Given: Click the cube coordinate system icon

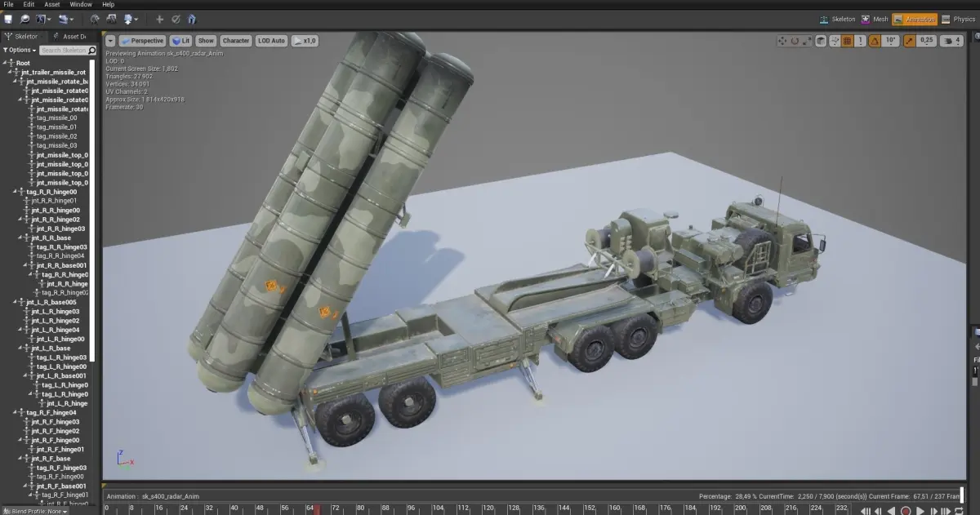Looking at the screenshot, I should click(x=821, y=41).
